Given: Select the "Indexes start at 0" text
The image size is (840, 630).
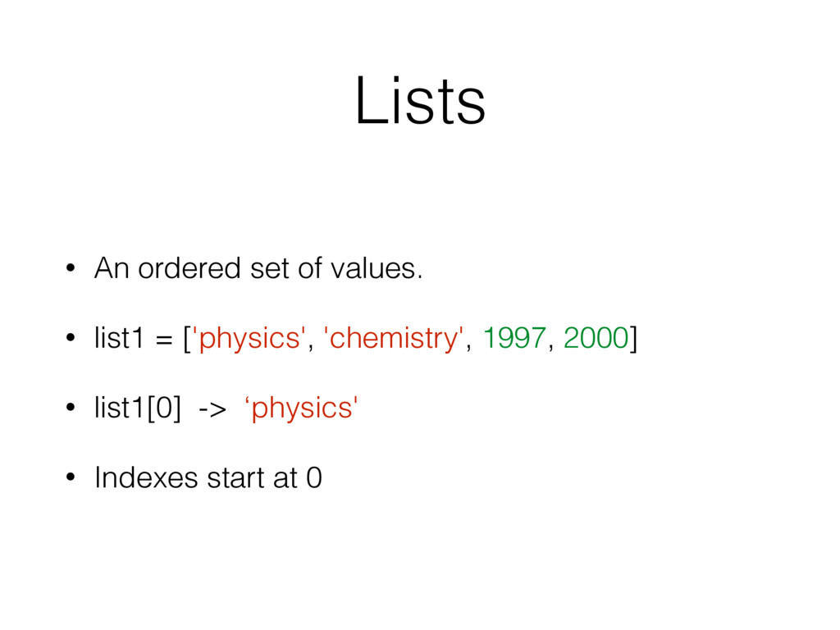Looking at the screenshot, I should (208, 477).
